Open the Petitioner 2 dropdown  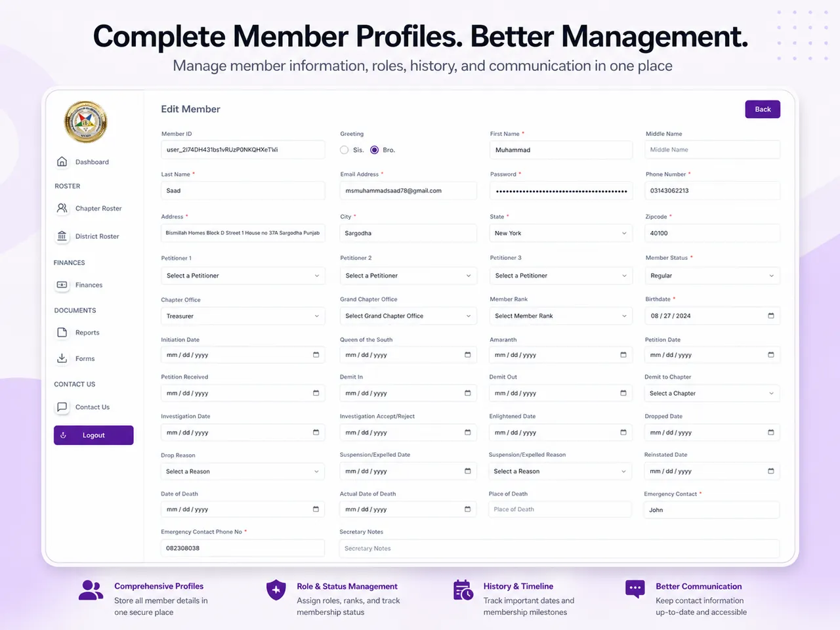[408, 276]
